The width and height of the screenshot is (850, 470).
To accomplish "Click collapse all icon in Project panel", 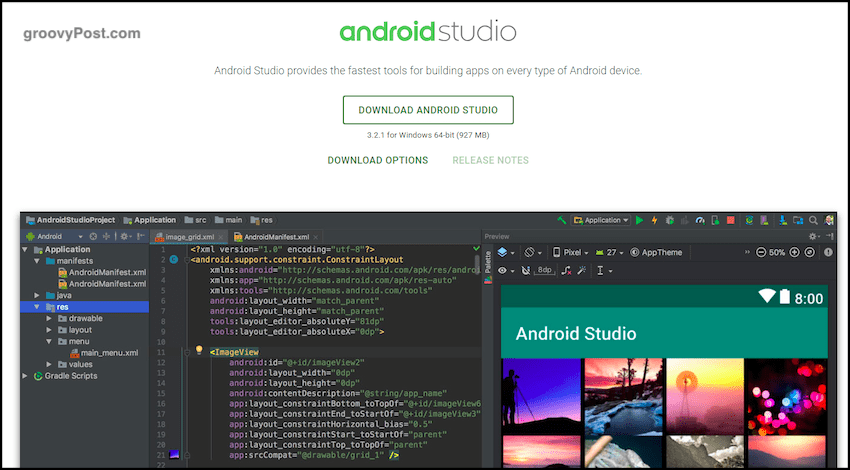I will (106, 236).
